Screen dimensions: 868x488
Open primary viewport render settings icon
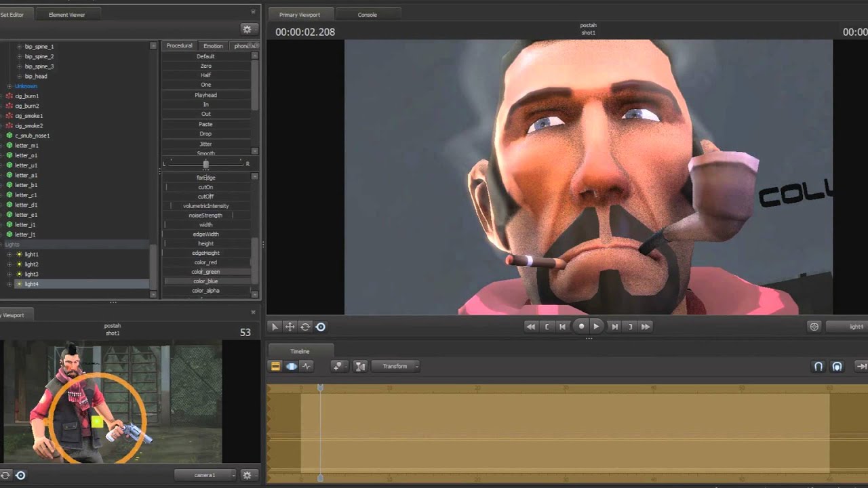tap(814, 327)
